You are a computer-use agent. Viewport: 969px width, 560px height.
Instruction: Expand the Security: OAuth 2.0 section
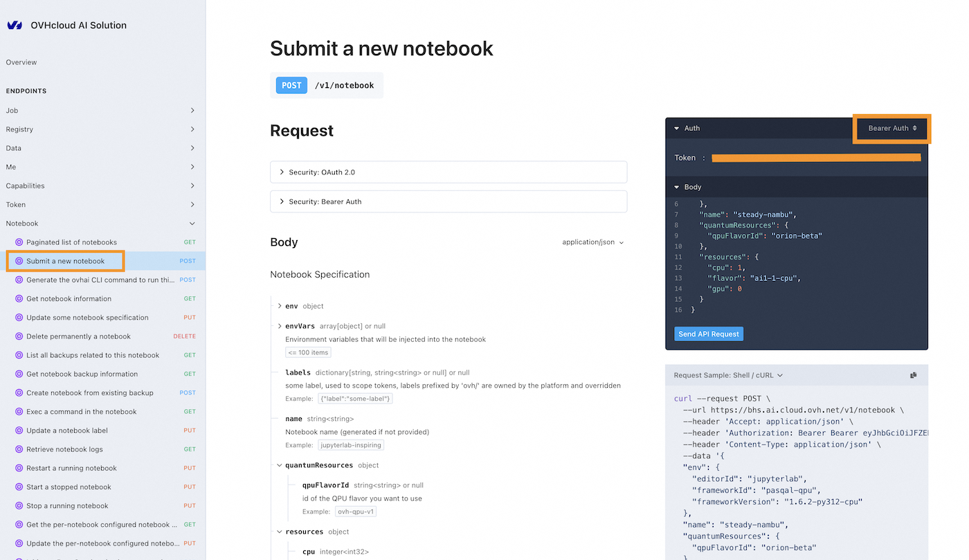pyautogui.click(x=449, y=172)
